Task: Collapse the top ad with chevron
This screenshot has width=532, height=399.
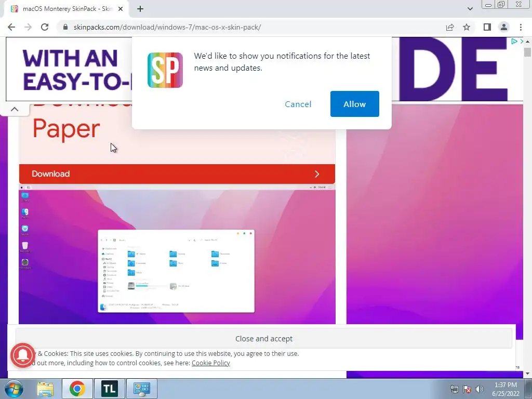Action: coord(14,109)
